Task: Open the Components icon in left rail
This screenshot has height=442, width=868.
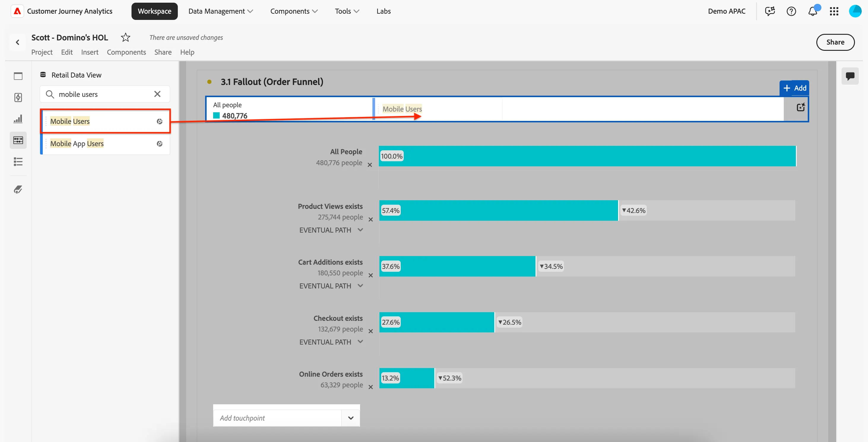Action: 18,140
